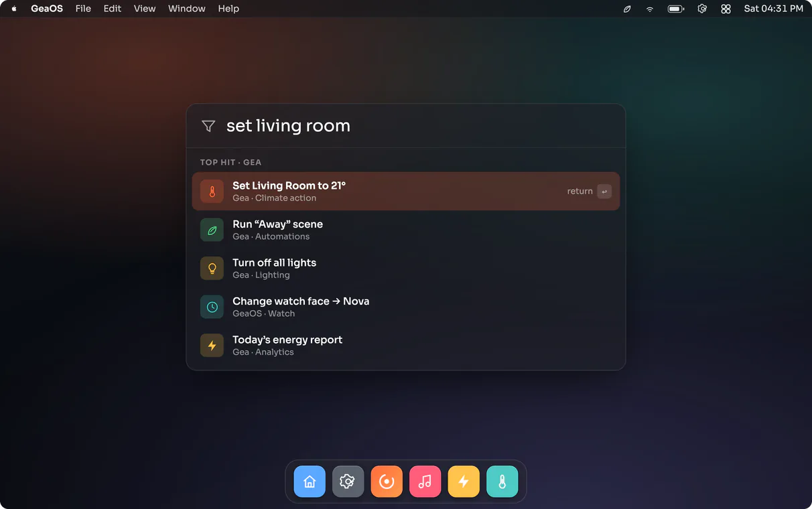Open Today's energy report result
This screenshot has width=812, height=509.
406,346
